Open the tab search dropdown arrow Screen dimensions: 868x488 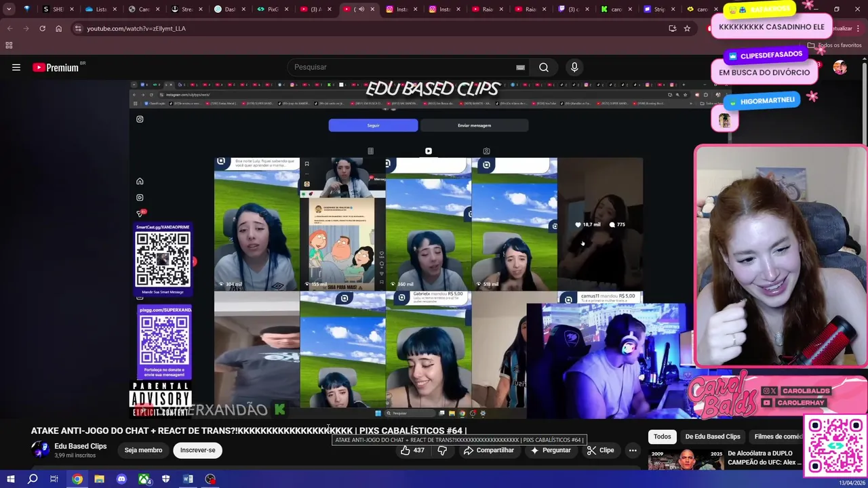point(9,9)
